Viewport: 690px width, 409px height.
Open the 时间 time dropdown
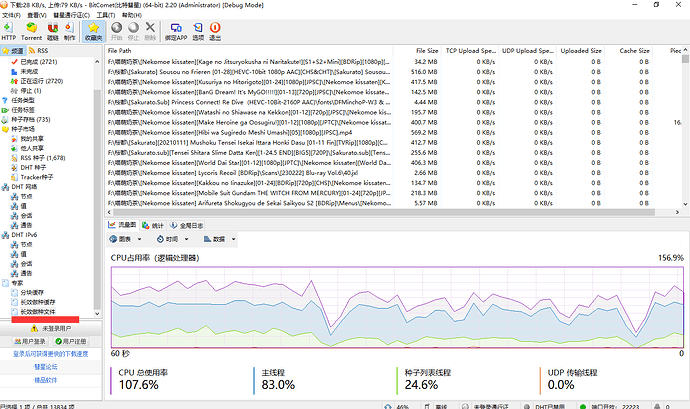pyautogui.click(x=172, y=239)
